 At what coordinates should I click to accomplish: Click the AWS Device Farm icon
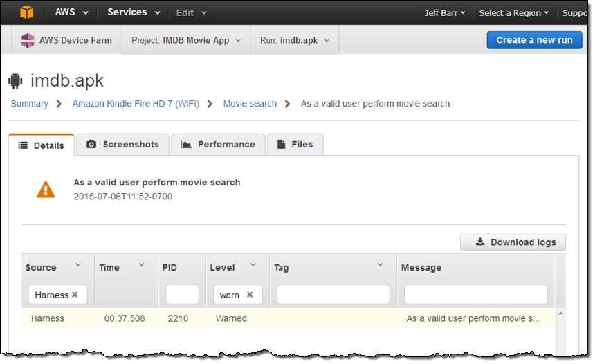coord(28,40)
